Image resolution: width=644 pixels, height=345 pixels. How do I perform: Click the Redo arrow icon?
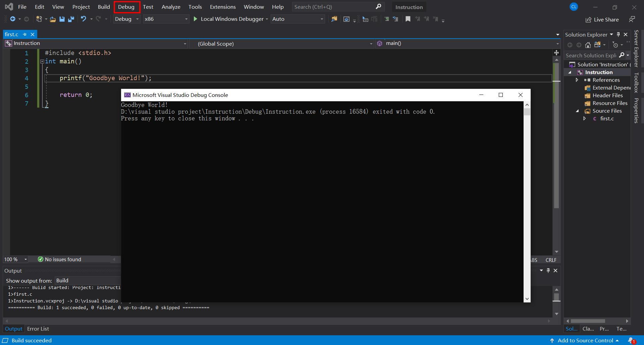coord(98,19)
